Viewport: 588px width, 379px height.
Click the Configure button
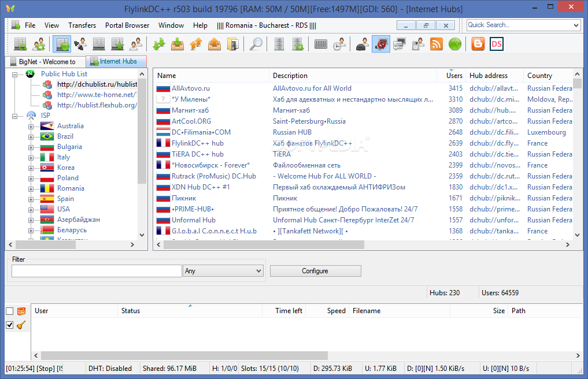click(x=315, y=270)
